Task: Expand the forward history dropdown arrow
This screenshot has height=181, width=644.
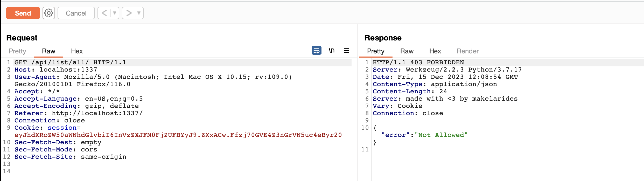Action: pyautogui.click(x=139, y=13)
